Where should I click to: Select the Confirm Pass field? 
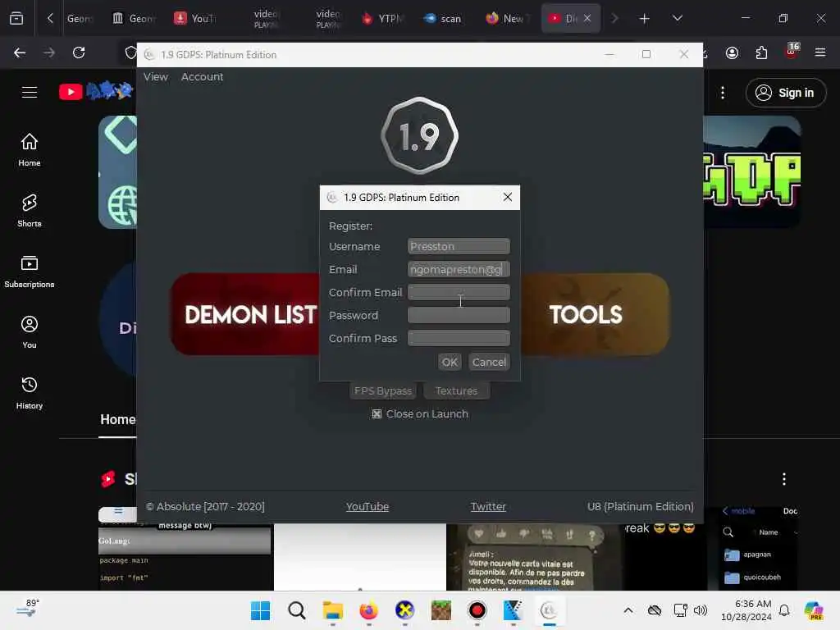(x=459, y=339)
